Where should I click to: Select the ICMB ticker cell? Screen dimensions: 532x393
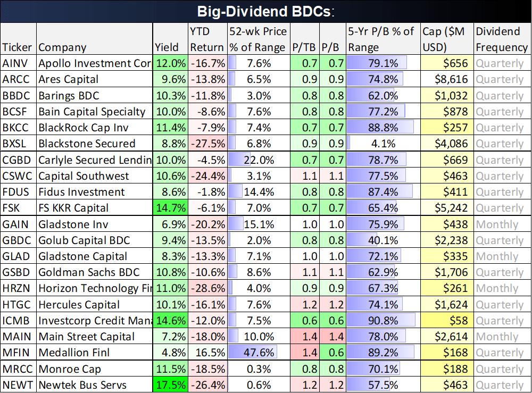coord(18,321)
